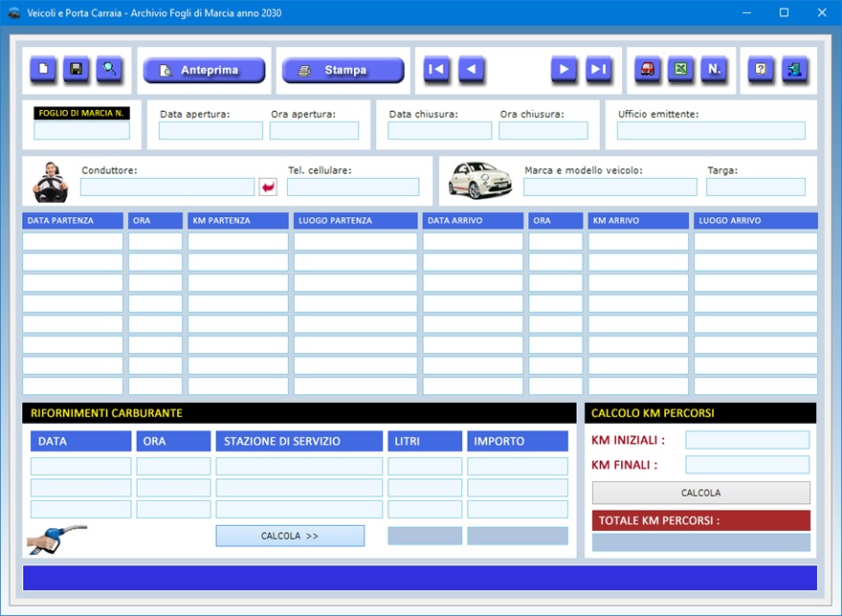Viewport: 842px width, 616px height.
Task: Click the grey total box below IMPORTO column
Action: tap(518, 536)
